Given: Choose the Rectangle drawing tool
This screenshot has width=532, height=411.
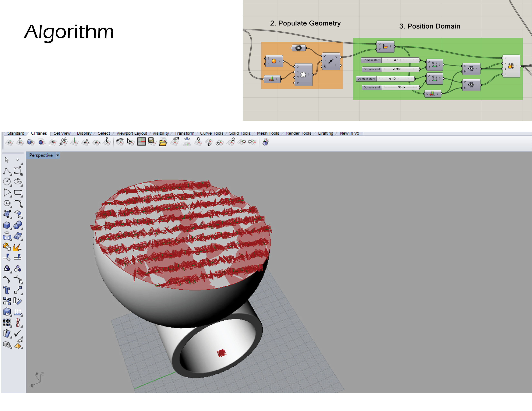Looking at the screenshot, I should coord(18,193).
